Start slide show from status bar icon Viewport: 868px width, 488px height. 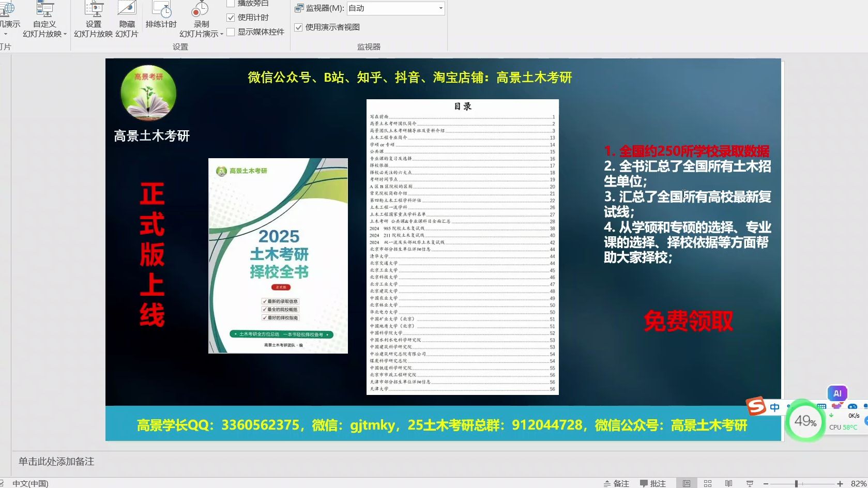[750, 483]
